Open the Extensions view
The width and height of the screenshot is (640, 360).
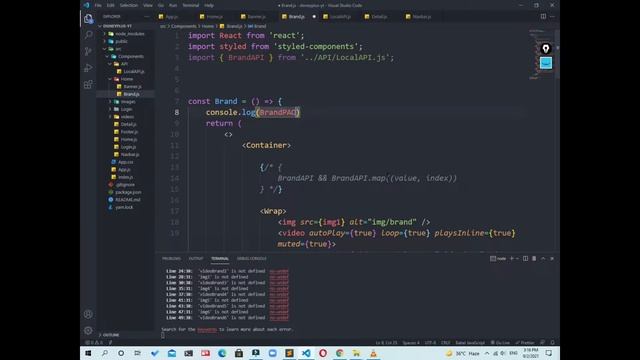coord(88,84)
